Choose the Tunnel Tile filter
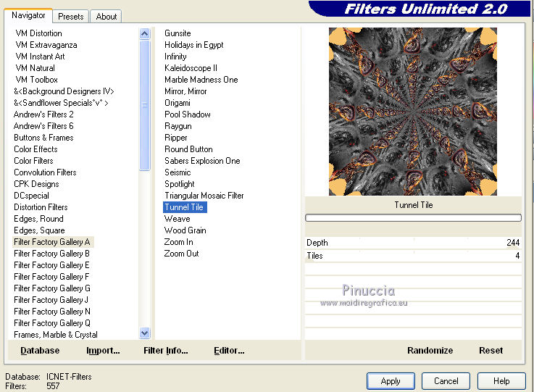The width and height of the screenshot is (534, 392). [185, 207]
